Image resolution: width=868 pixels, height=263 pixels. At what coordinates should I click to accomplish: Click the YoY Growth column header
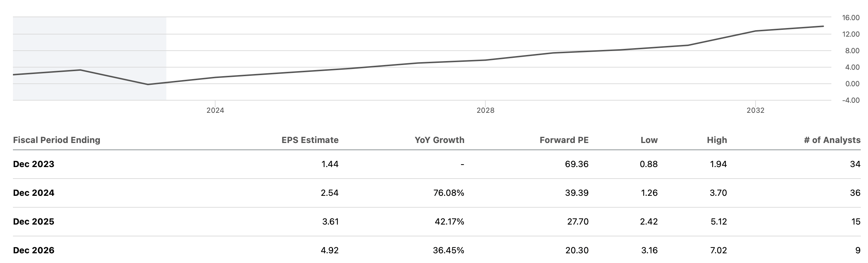point(439,140)
